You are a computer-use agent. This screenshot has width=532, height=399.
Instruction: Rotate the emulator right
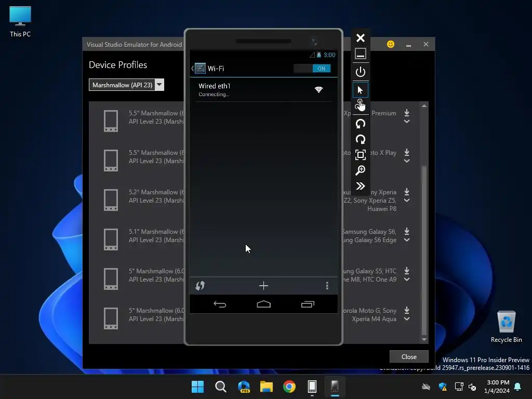361,139
